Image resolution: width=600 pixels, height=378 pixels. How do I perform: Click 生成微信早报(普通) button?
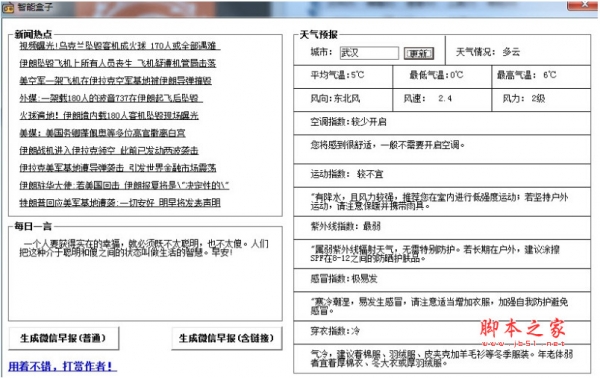click(64, 338)
